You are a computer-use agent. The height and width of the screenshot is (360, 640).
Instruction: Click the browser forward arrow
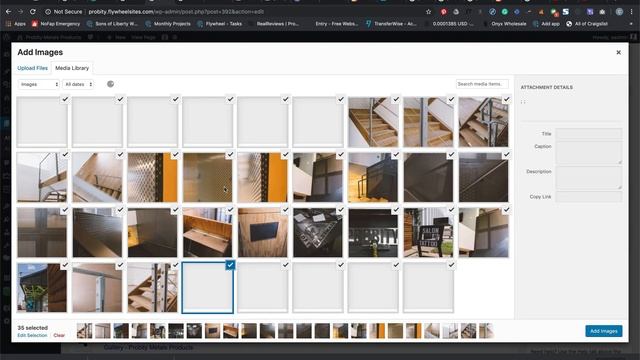(20, 12)
